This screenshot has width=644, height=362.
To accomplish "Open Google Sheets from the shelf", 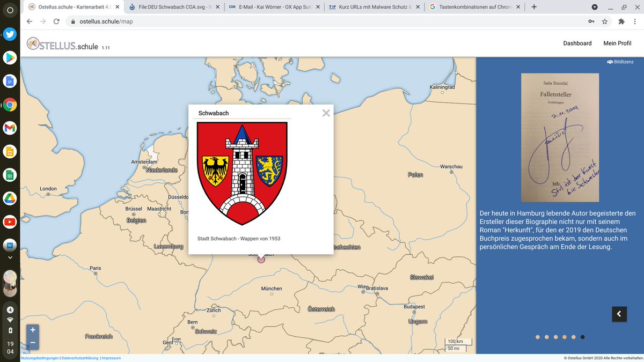I will click(x=10, y=175).
